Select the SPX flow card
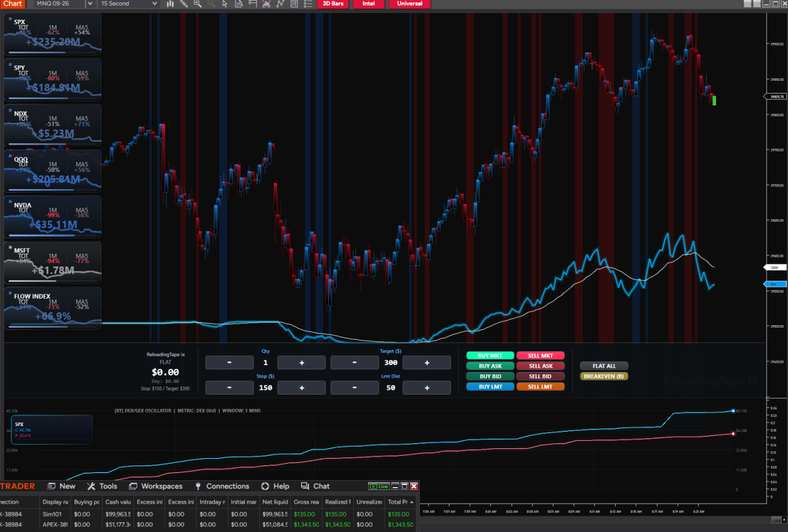The width and height of the screenshot is (788, 532). [x=52, y=33]
